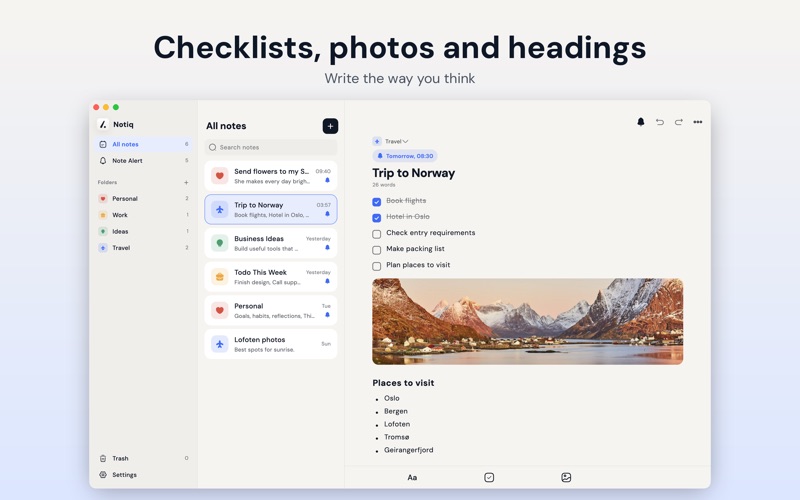Click the Norway mountain photo
Viewport: 800px width, 500px height.
pos(528,321)
